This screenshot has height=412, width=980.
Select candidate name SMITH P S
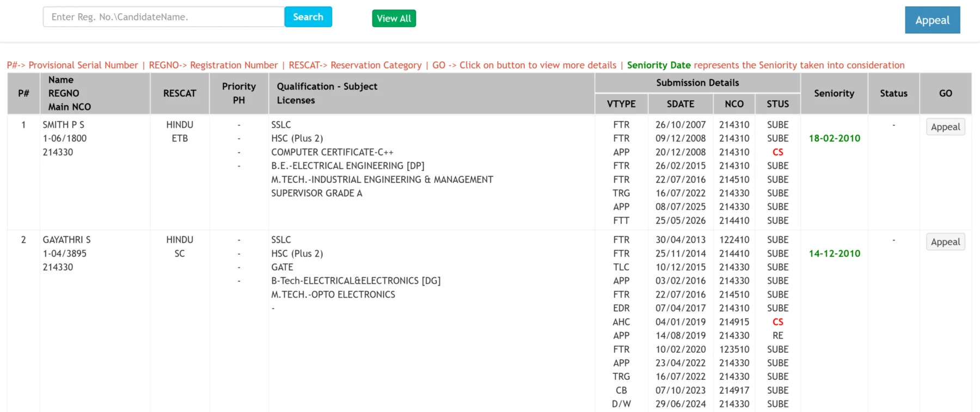click(64, 125)
